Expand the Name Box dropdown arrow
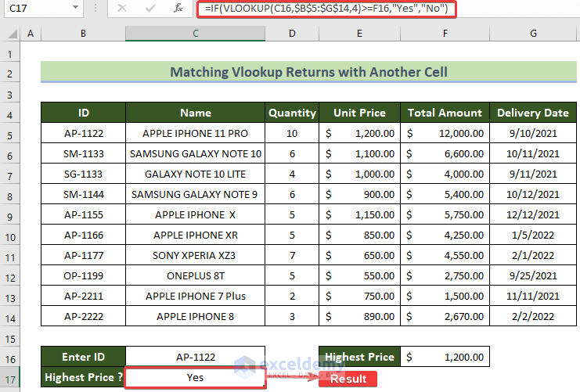This screenshot has width=580, height=392. pyautogui.click(x=75, y=7)
